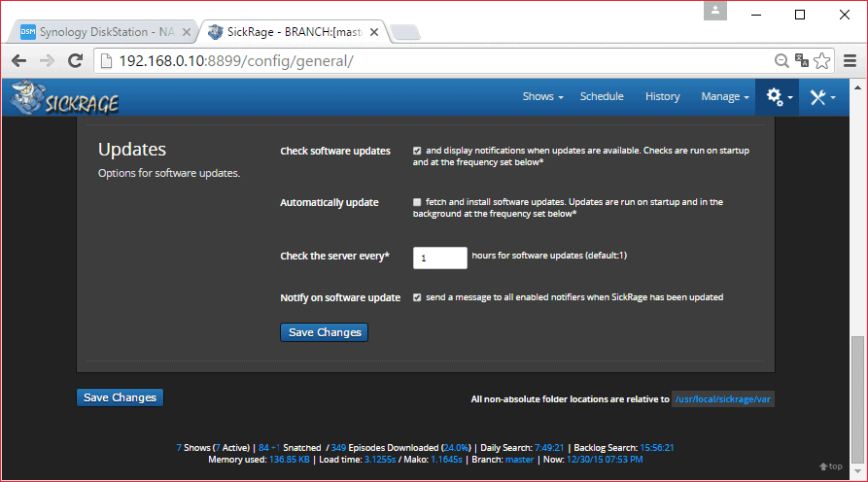The height and width of the screenshot is (482, 868).
Task: Open the /usr/local/sickrage/var path link
Action: point(722,399)
